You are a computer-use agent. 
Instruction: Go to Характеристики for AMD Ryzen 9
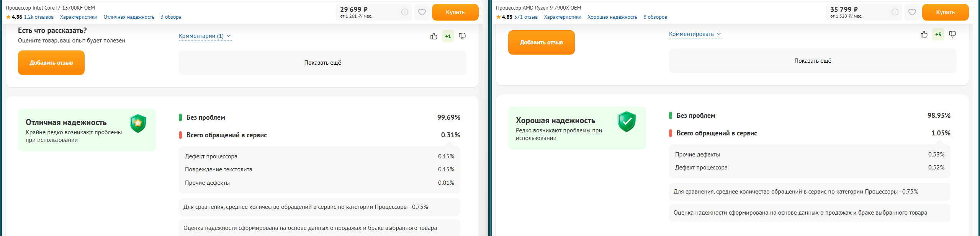[x=563, y=17]
